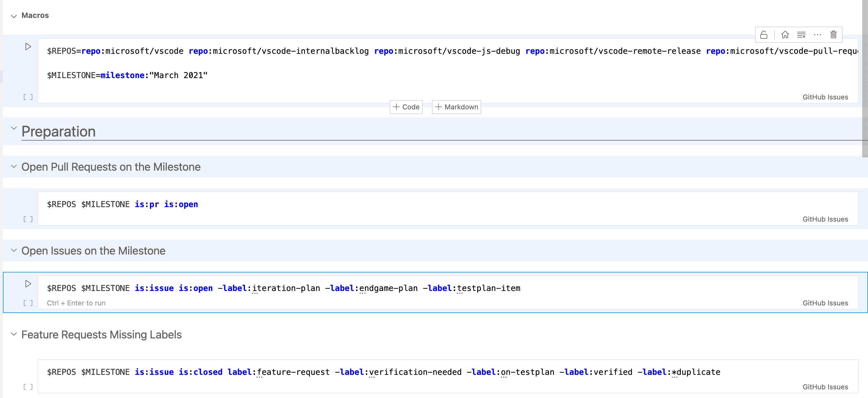Run the Macros code cell
The image size is (868, 398).
click(28, 47)
